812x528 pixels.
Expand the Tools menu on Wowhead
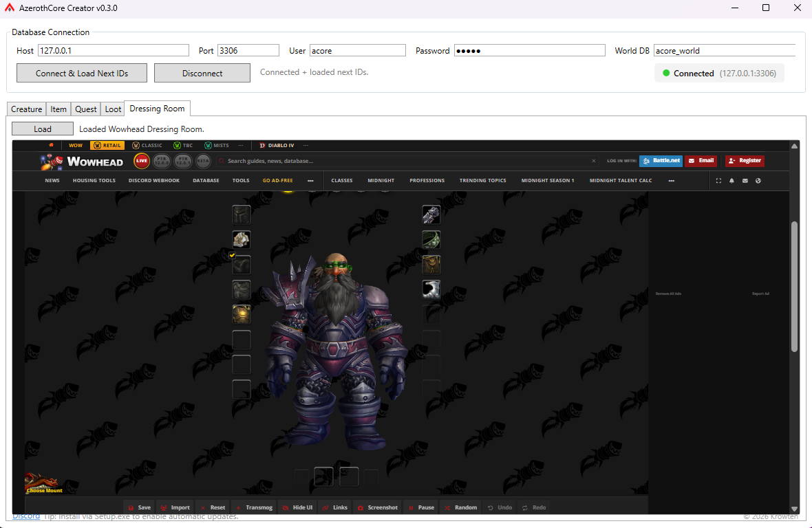tap(241, 181)
